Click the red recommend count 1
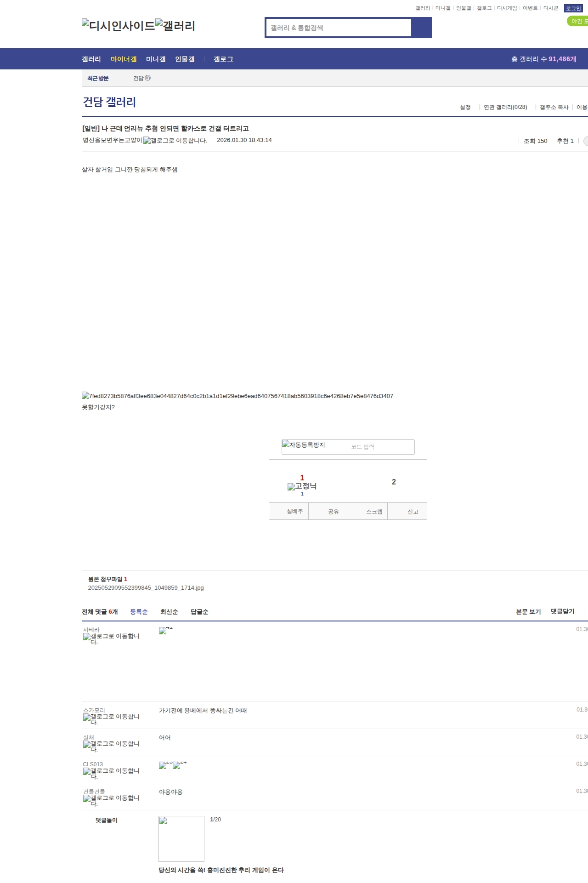 pyautogui.click(x=302, y=478)
